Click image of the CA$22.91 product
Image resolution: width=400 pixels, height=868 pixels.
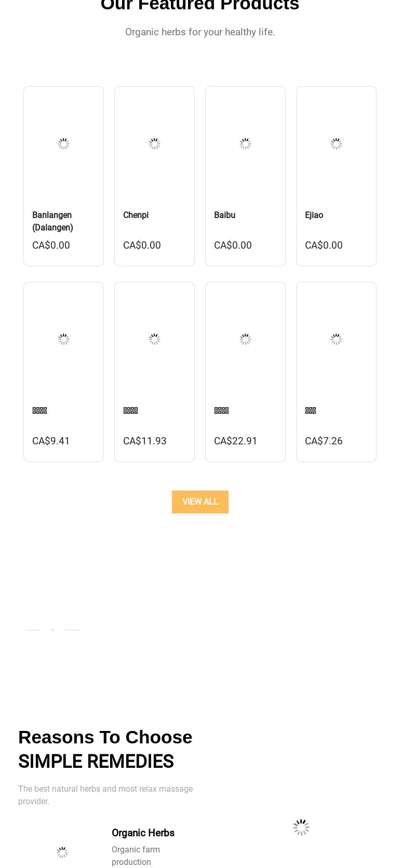[x=245, y=340]
